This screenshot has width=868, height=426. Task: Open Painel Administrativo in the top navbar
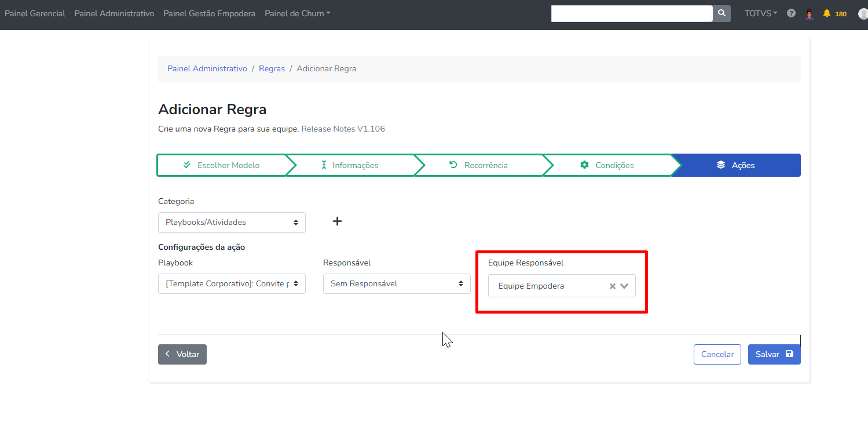[114, 13]
